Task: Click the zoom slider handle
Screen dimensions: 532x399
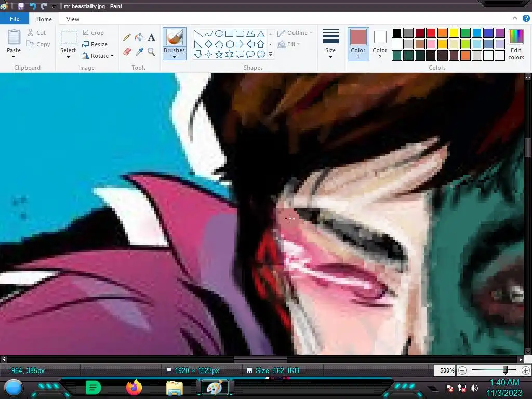Action: [x=505, y=370]
